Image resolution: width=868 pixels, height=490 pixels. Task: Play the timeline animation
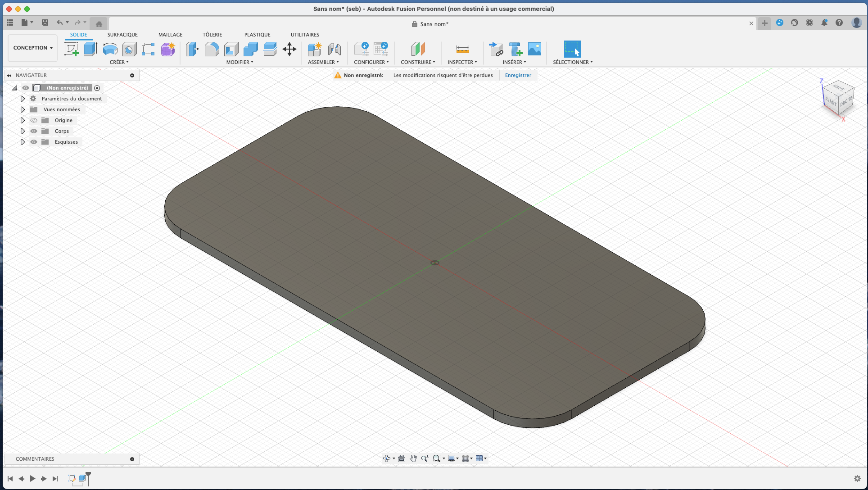point(32,478)
